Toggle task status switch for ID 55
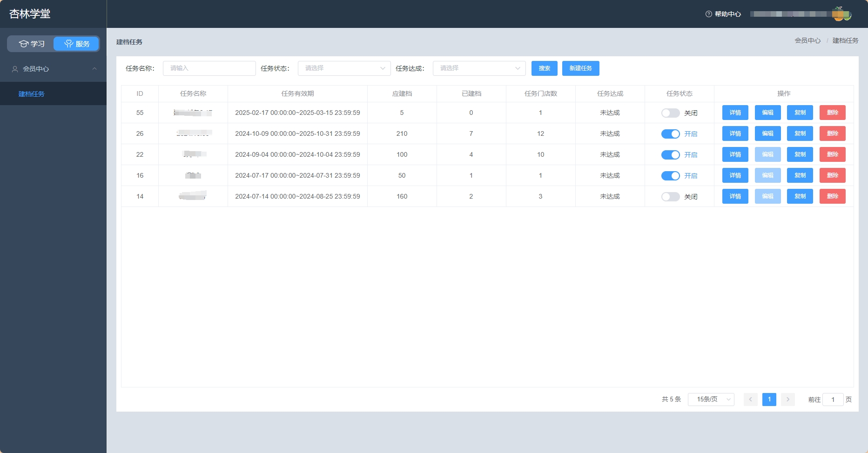The width and height of the screenshot is (868, 453). [671, 113]
